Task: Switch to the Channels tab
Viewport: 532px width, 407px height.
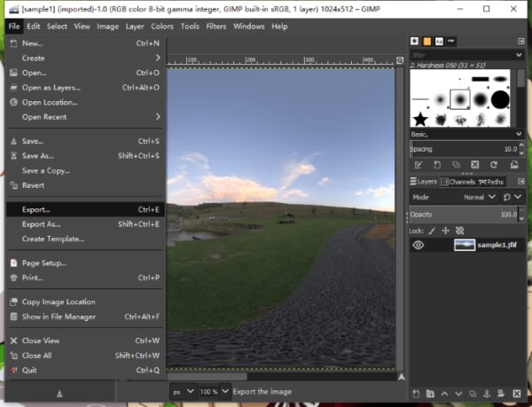Action: point(458,182)
